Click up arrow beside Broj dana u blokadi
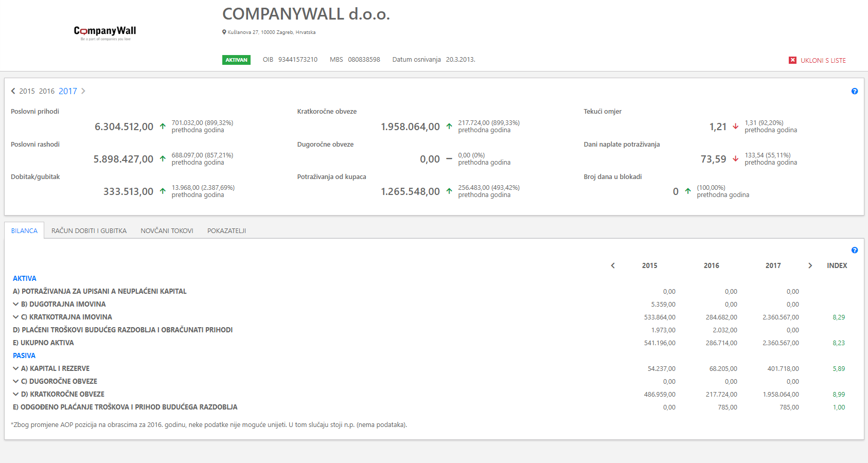This screenshot has height=463, width=868. click(688, 191)
